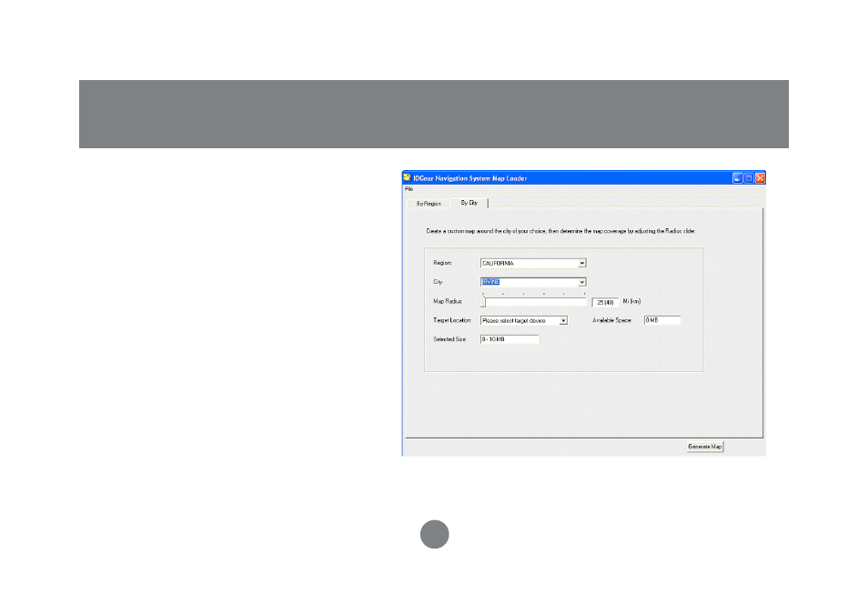Click the Map Radius label
868x604 pixels.
pos(448,301)
